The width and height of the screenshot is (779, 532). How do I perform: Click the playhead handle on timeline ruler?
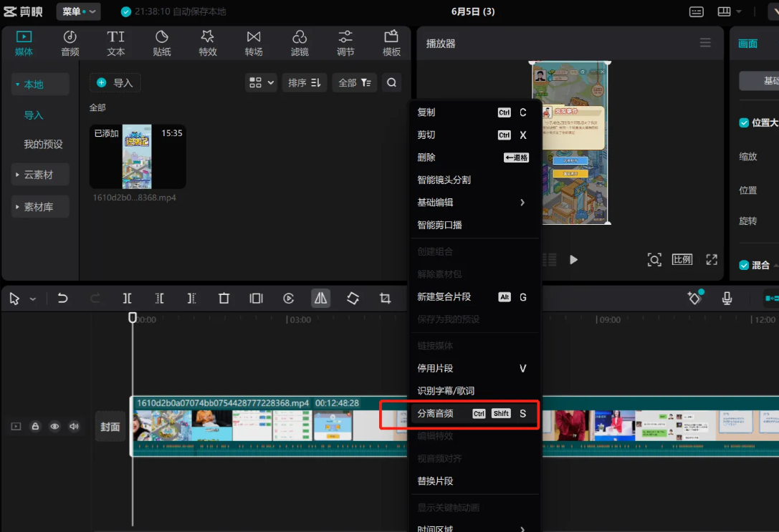coord(133,317)
